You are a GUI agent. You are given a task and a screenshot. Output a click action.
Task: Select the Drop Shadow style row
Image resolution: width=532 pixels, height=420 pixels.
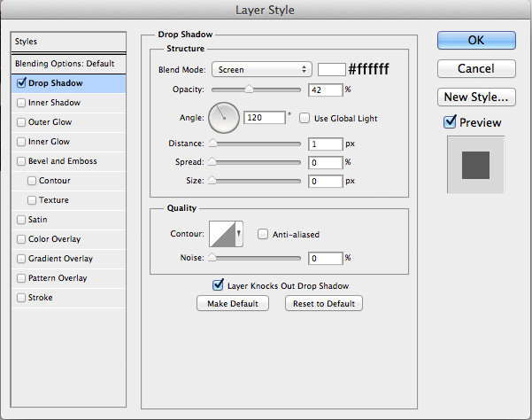coord(68,83)
